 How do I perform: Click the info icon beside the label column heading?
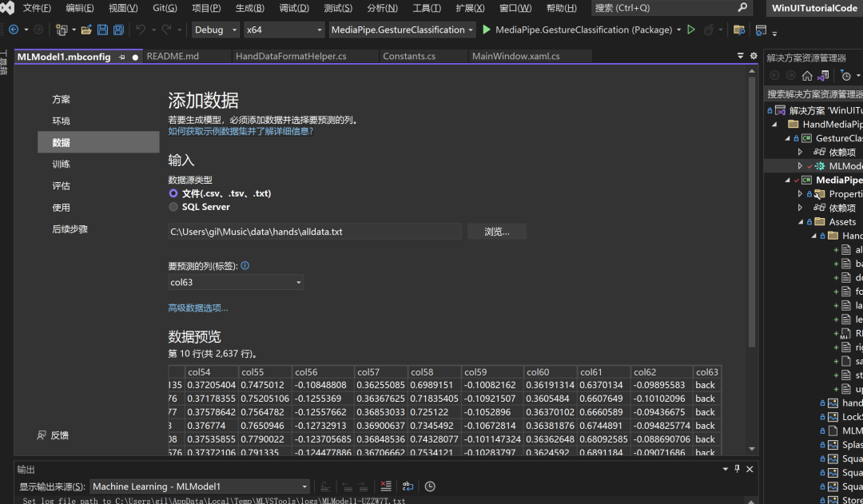click(x=245, y=265)
